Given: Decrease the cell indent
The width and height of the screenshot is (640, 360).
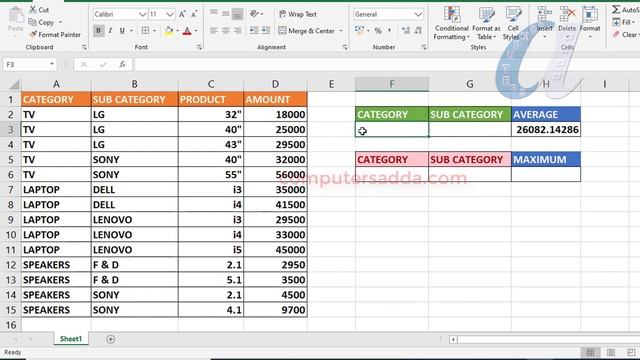Looking at the screenshot, I should point(253,31).
